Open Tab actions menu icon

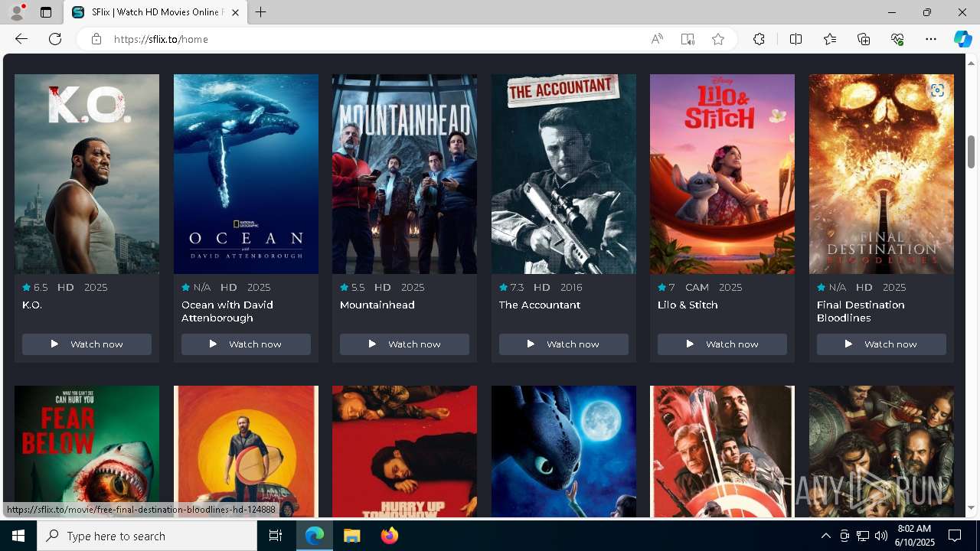[46, 12]
